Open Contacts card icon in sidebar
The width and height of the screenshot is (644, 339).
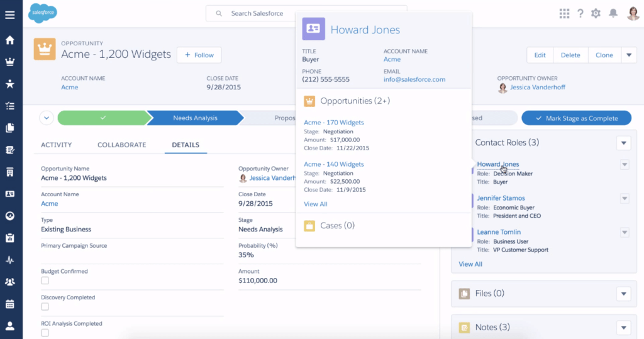[x=10, y=194]
